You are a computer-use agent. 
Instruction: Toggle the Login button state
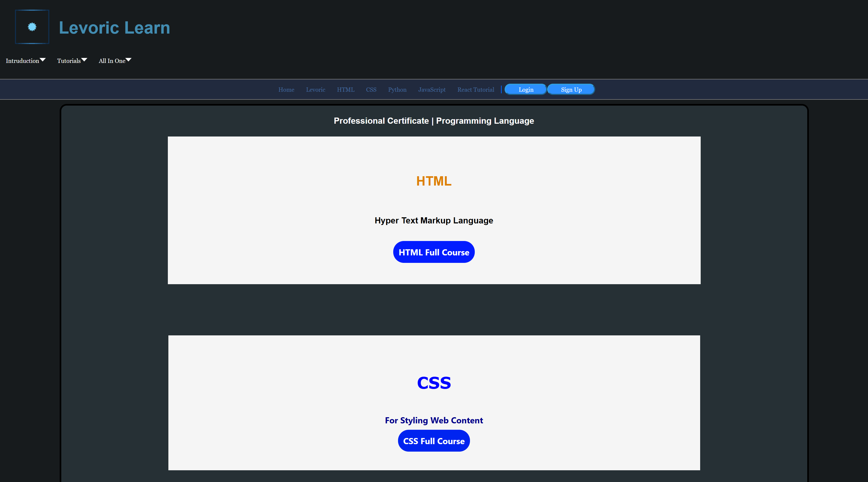(525, 90)
